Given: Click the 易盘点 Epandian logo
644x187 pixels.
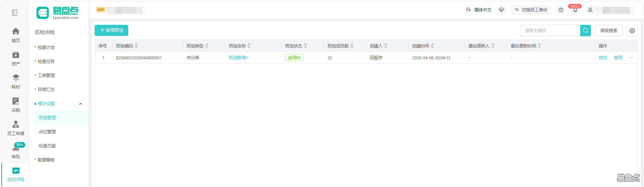Looking at the screenshot, I should pyautogui.click(x=57, y=13).
